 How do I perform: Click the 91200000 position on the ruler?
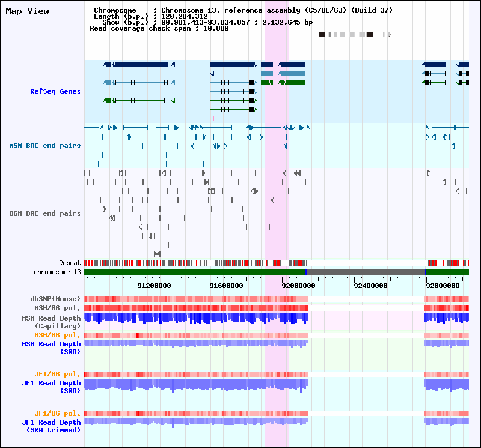[x=154, y=286]
